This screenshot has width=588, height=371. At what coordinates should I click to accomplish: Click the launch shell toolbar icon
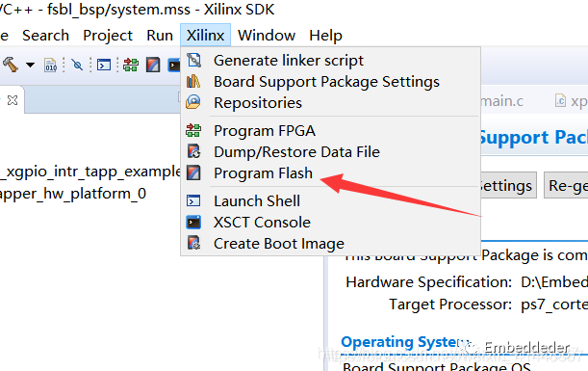(104, 65)
